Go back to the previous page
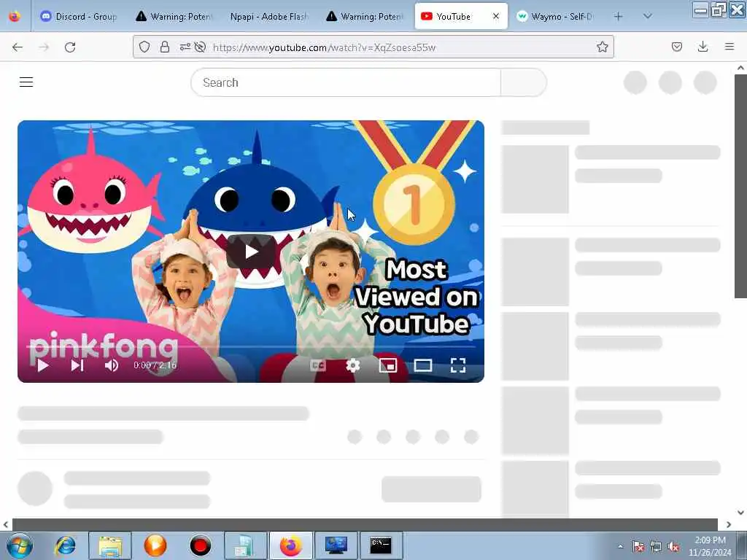Image resolution: width=747 pixels, height=560 pixels. pos(18,47)
